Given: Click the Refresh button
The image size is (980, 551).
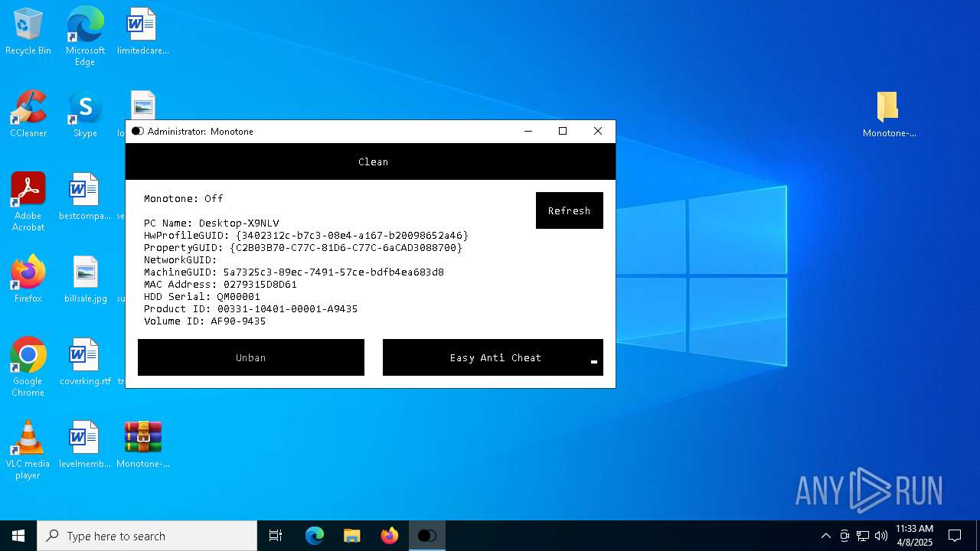Looking at the screenshot, I should tap(570, 210).
